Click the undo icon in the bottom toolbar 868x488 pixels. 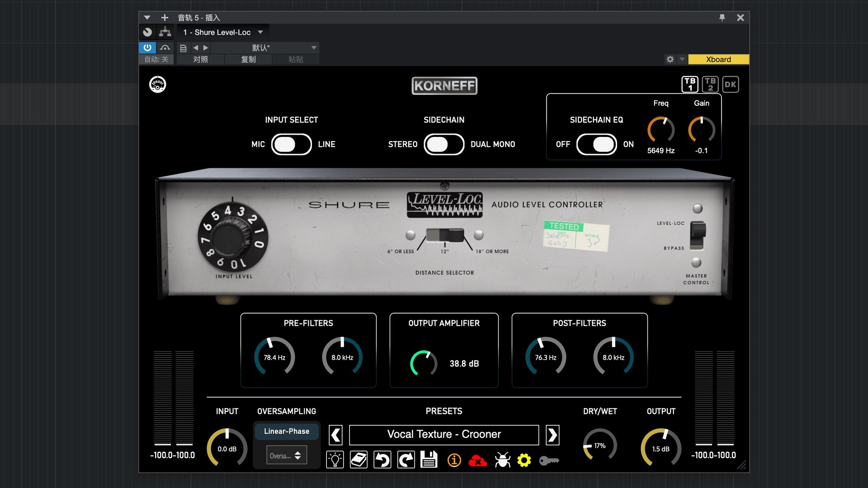click(382, 460)
